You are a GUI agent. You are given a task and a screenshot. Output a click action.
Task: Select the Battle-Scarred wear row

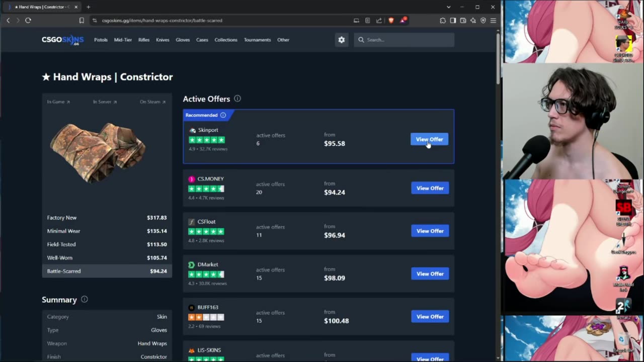(107, 271)
